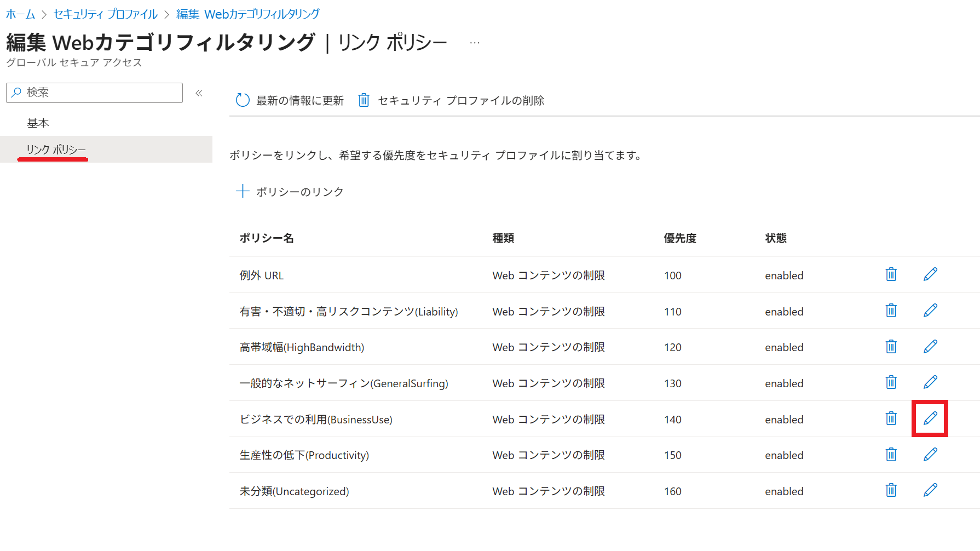Select the priority value 100
This screenshot has width=980, height=551.
click(x=673, y=275)
